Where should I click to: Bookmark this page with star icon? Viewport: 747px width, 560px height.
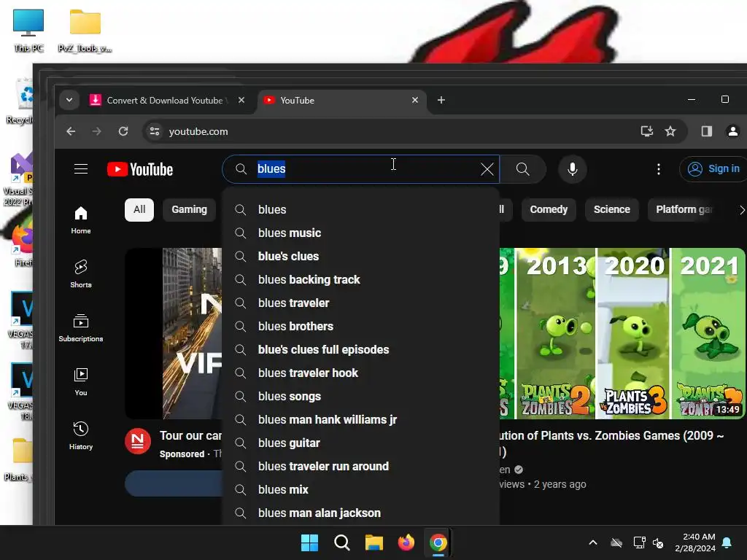(670, 131)
